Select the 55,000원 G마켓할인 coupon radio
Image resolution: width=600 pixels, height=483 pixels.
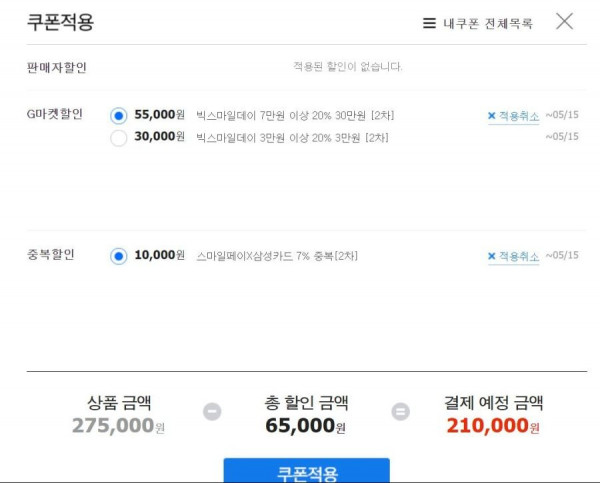[119, 116]
